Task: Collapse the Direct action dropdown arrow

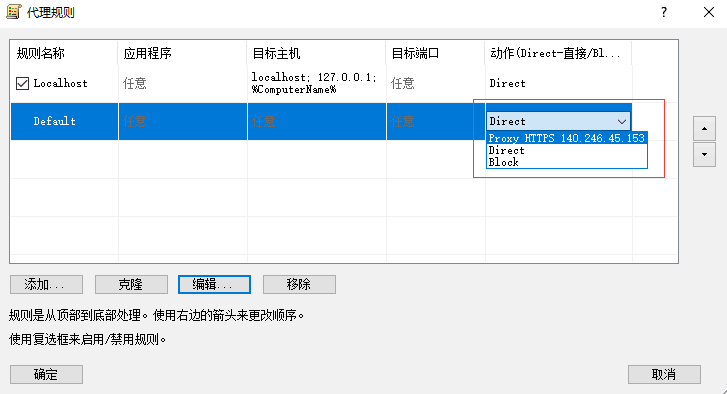Action: 622,121
